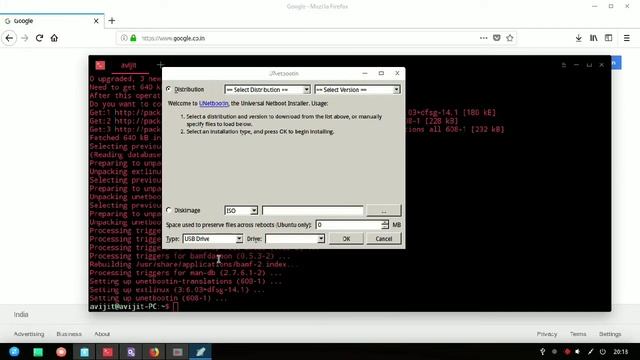The width and height of the screenshot is (640, 360).
Task: Click the clock showing 20:18
Action: pos(621,351)
